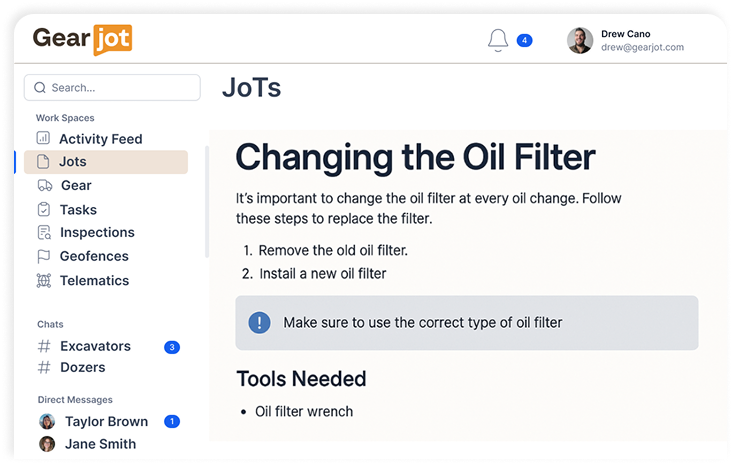Click the sidebar scrollbar

pos(207,200)
